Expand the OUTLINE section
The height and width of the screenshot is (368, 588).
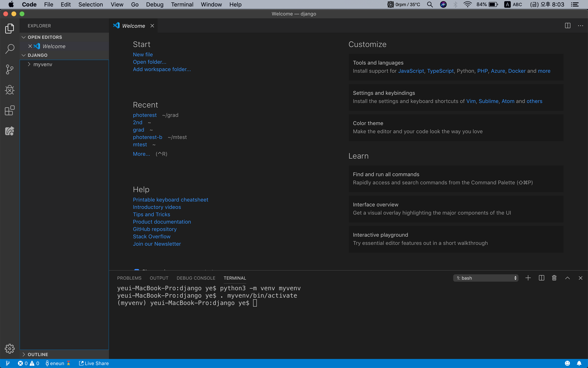38,354
